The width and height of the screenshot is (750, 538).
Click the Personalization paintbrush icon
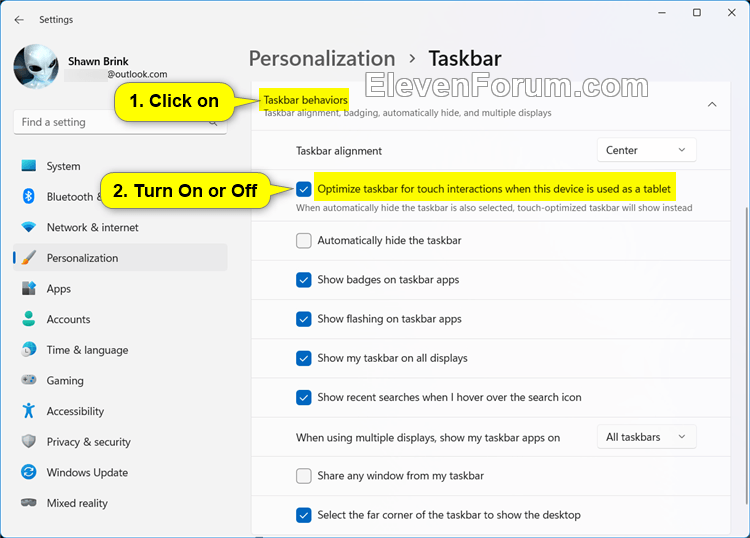(29, 258)
